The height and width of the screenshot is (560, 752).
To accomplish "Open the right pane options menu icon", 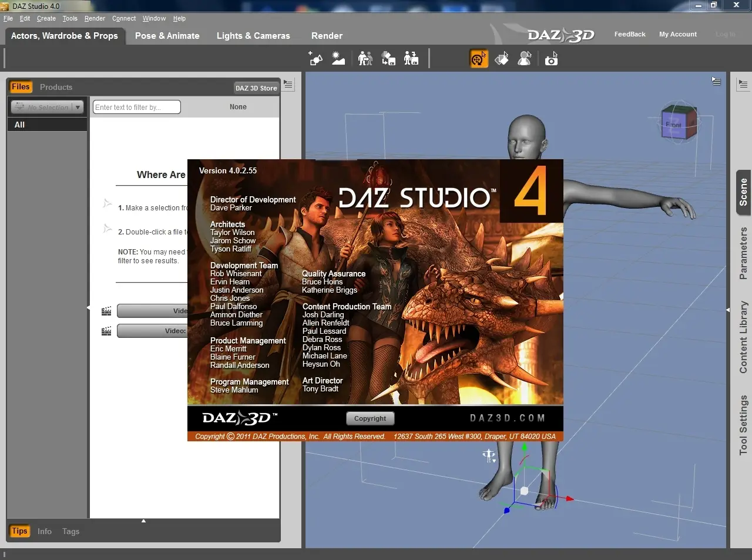I will click(743, 85).
